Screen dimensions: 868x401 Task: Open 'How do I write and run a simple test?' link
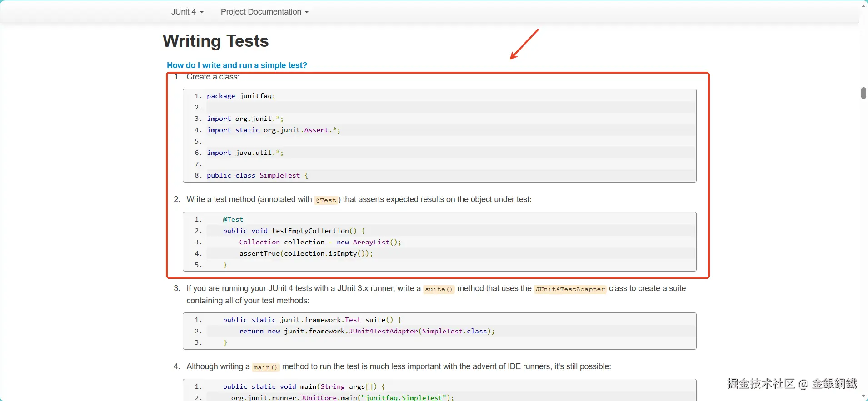point(237,65)
